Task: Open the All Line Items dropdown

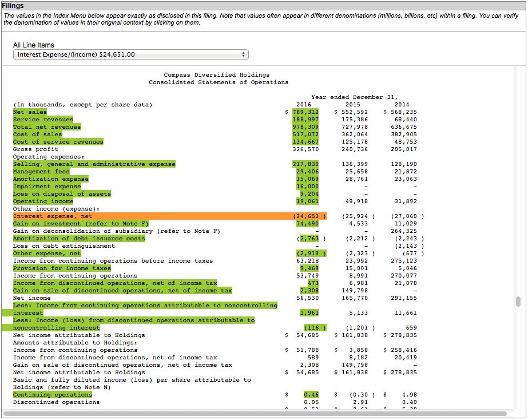Action: (130, 54)
